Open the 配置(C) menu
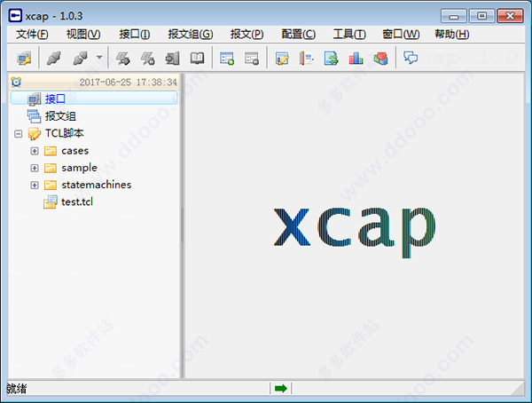 click(299, 34)
